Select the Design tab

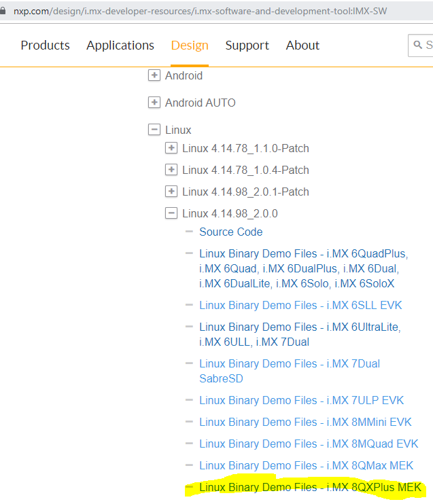pos(190,46)
